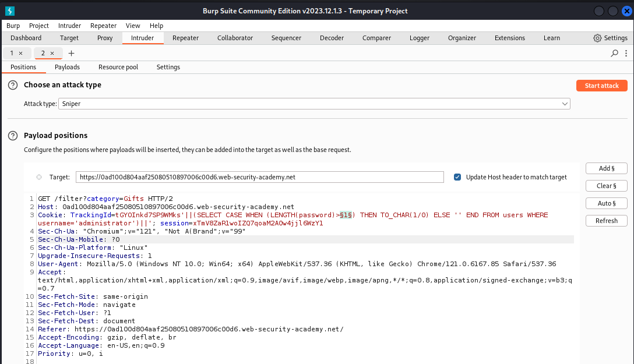The image size is (634, 364).
Task: Open the Intruder menu
Action: [x=69, y=26]
